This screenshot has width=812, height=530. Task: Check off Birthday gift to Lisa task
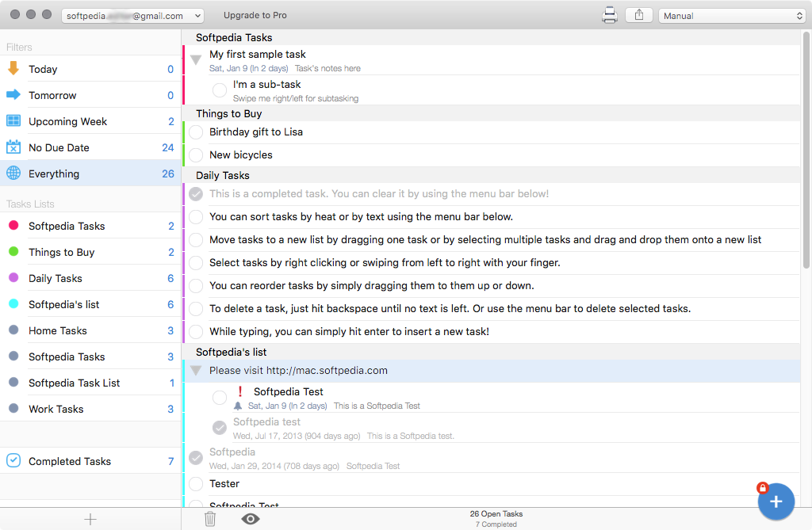(196, 132)
